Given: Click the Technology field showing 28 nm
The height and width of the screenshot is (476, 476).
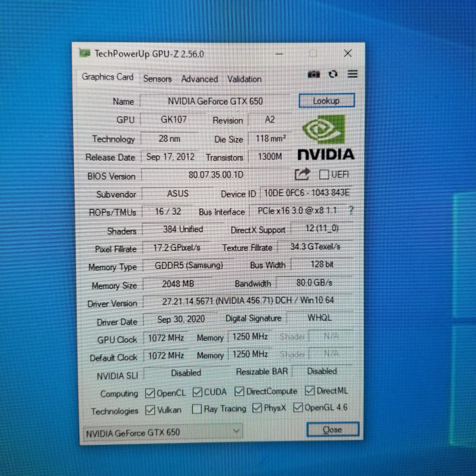Looking at the screenshot, I should coord(169,139).
